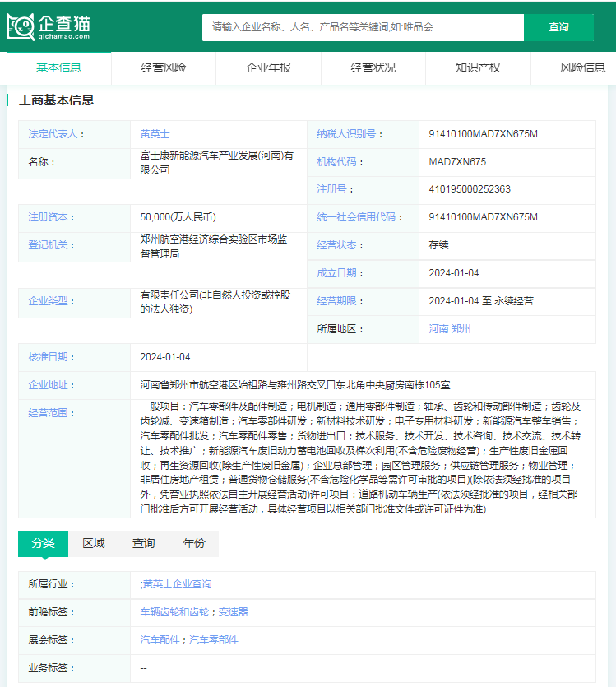The height and width of the screenshot is (687, 616).
Task: Click the status value 存续
Action: coord(438,245)
